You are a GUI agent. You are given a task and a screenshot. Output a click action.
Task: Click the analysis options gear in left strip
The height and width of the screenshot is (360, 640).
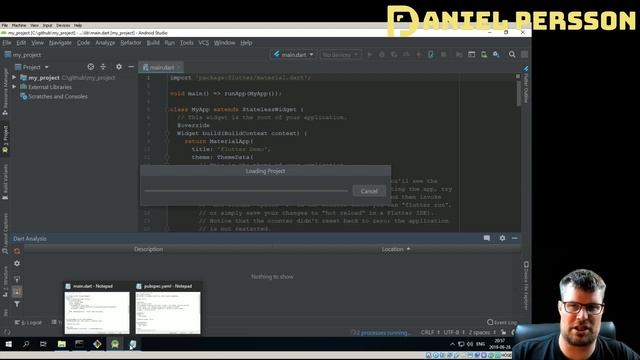click(17, 264)
